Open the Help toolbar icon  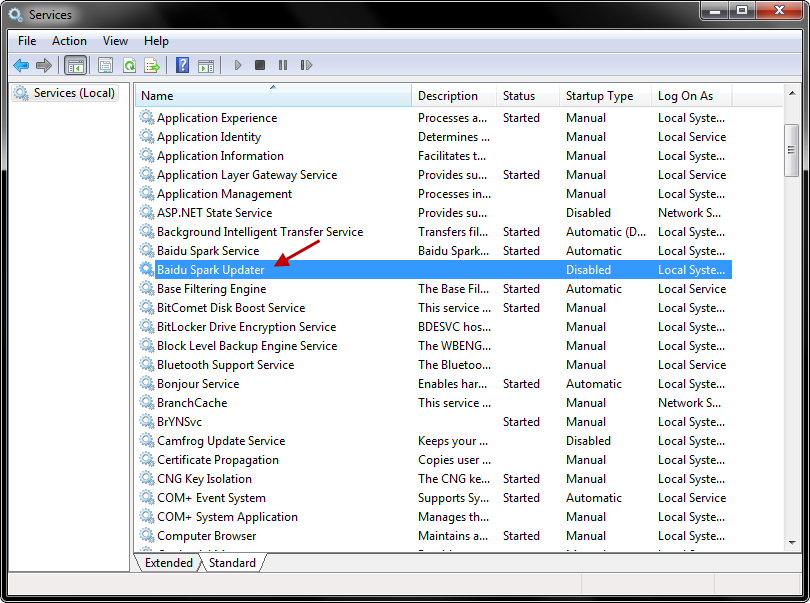[182, 65]
